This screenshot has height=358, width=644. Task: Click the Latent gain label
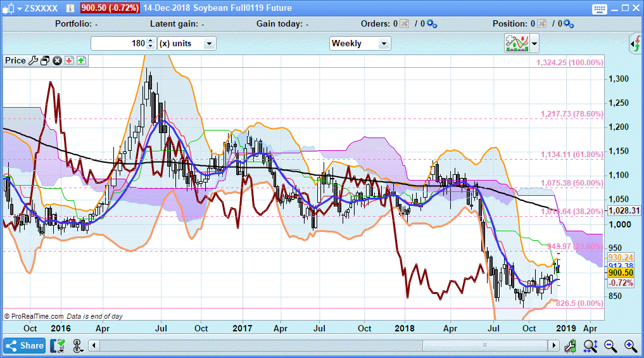pyautogui.click(x=174, y=24)
